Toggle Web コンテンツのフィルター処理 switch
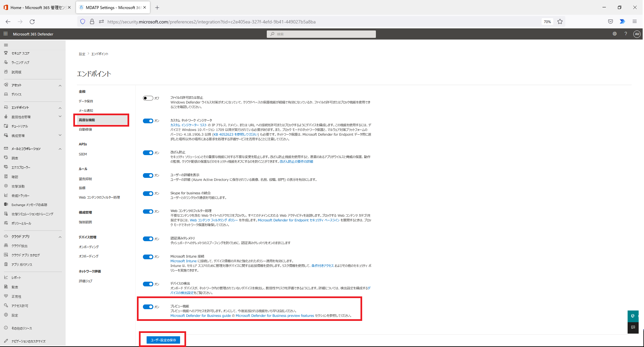The width and height of the screenshot is (644, 347). pyautogui.click(x=148, y=212)
